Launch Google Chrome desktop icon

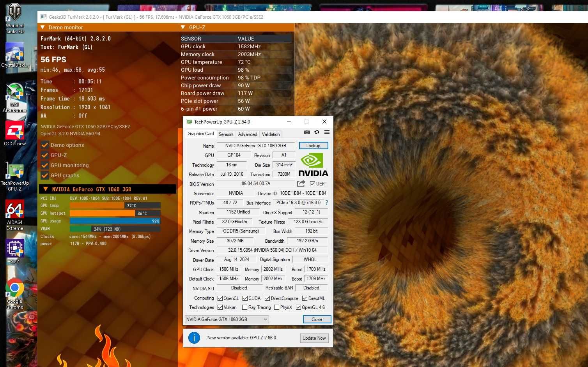point(15,294)
